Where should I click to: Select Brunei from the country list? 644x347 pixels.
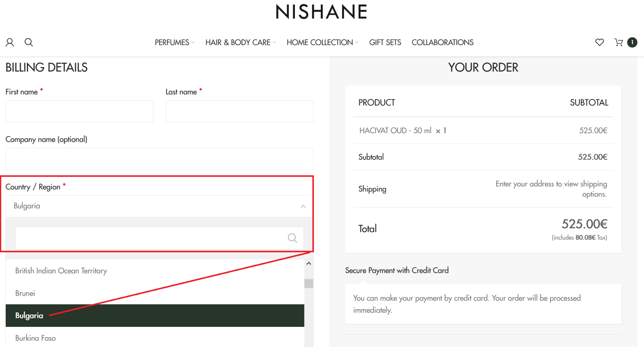(25, 293)
